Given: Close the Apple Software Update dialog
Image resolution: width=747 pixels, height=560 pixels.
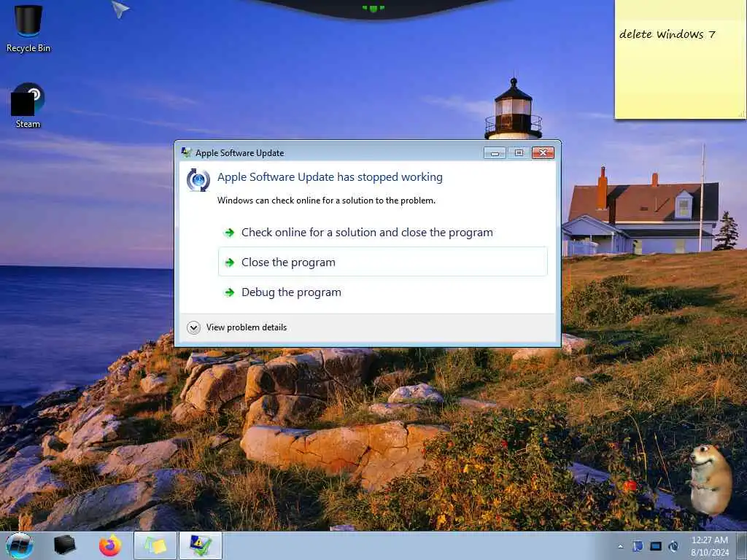Looking at the screenshot, I should pyautogui.click(x=543, y=152).
